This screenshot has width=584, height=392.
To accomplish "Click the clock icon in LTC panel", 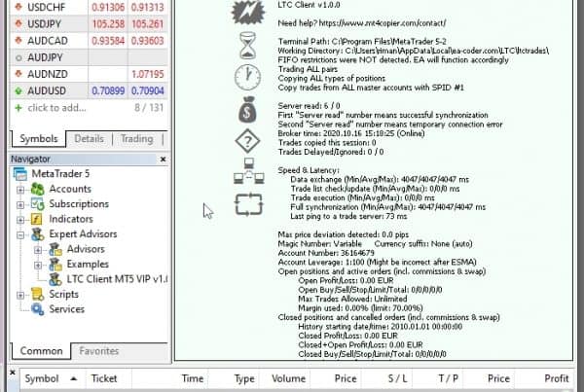I will click(247, 77).
